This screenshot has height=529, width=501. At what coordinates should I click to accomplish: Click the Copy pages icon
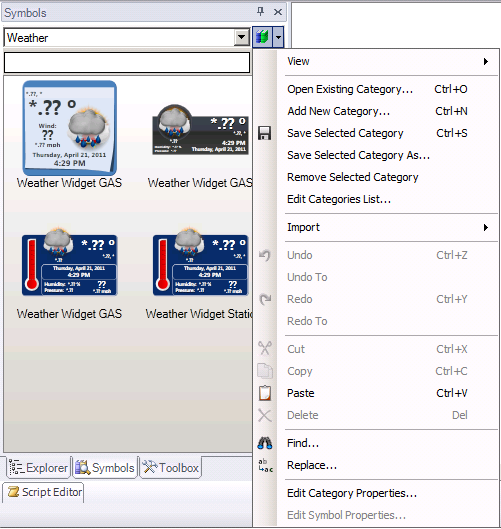tap(265, 370)
